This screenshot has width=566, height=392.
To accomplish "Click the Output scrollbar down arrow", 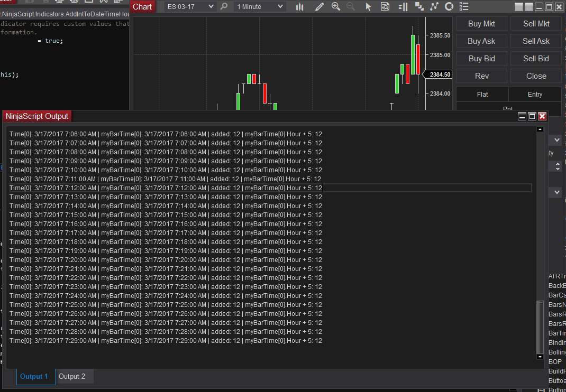I will (x=540, y=357).
